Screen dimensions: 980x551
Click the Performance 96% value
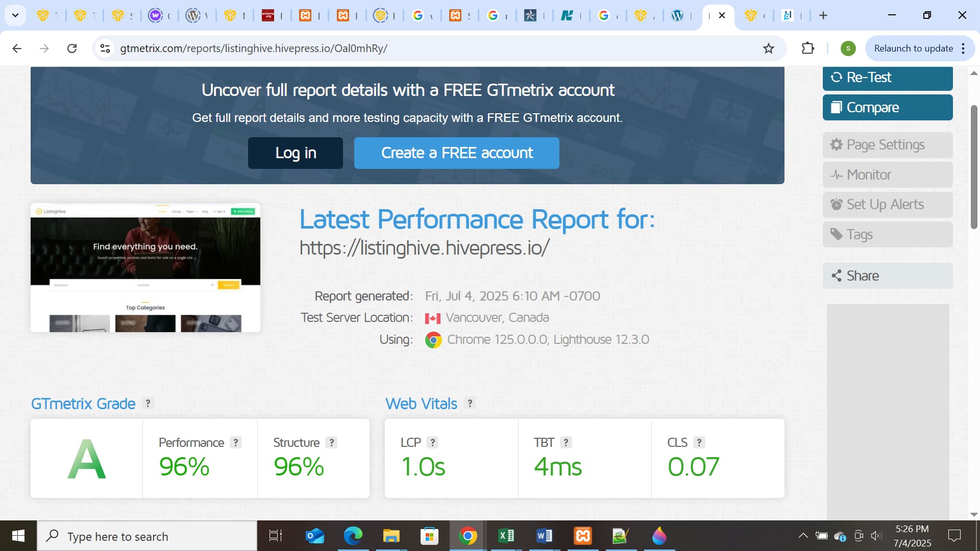pos(184,467)
